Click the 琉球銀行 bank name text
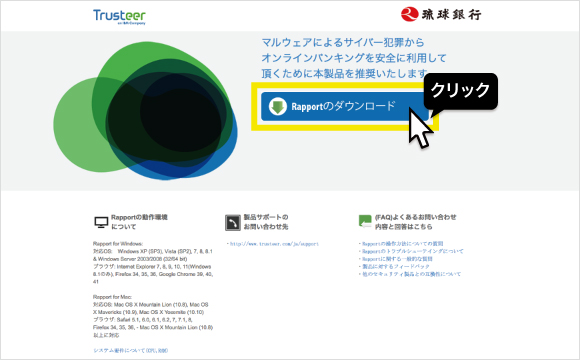The height and width of the screenshot is (360, 580). [x=451, y=15]
